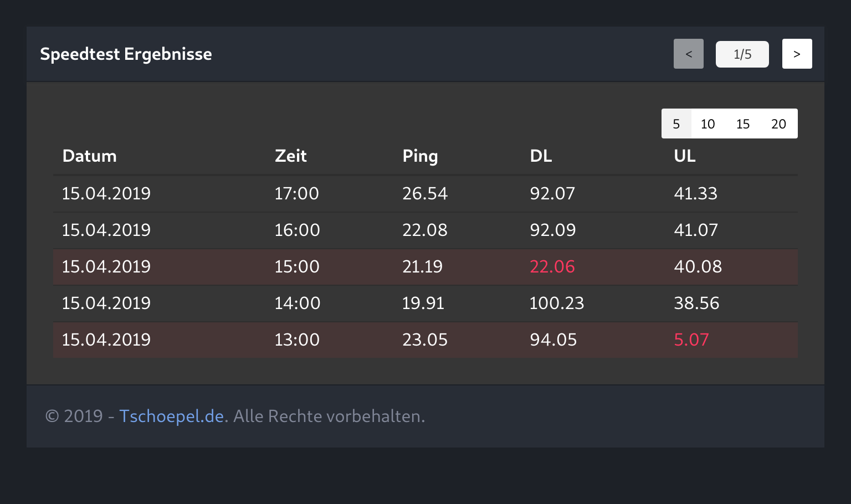Click the Zeit column header

point(291,156)
